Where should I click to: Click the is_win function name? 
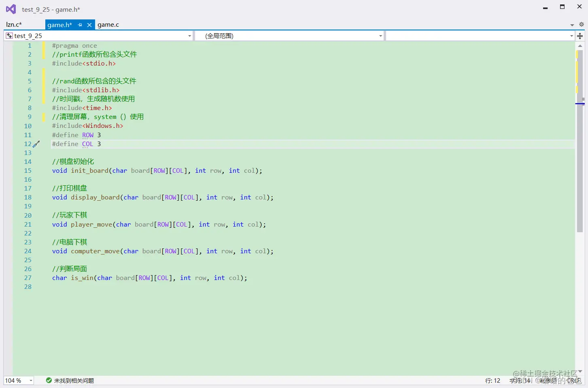coord(82,278)
